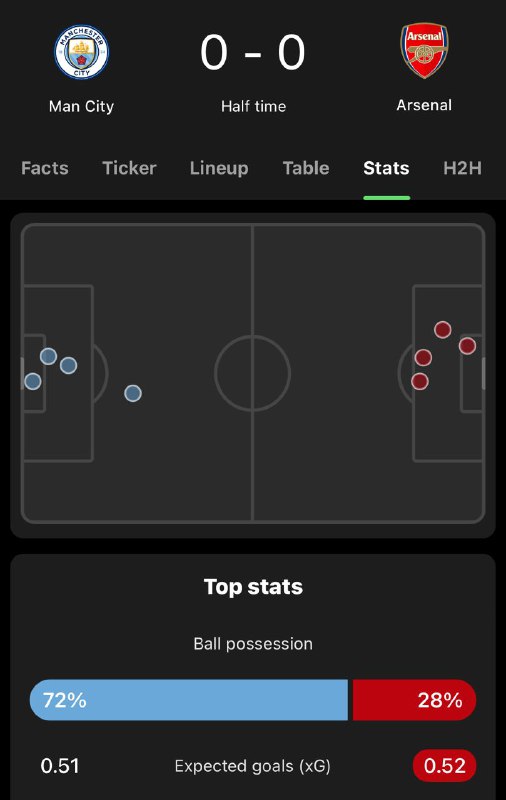Tap the 0.52 expected goals badge
506x800 pixels.
(x=444, y=766)
